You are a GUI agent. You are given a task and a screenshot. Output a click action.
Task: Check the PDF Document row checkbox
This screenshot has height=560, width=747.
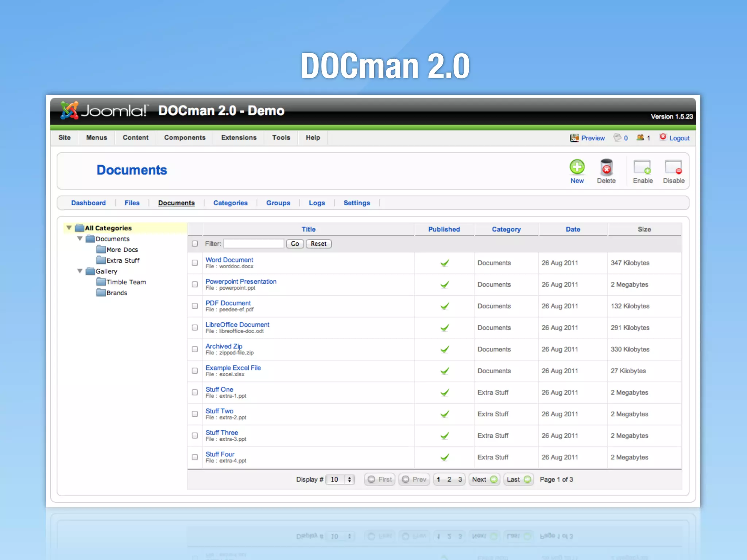195,306
